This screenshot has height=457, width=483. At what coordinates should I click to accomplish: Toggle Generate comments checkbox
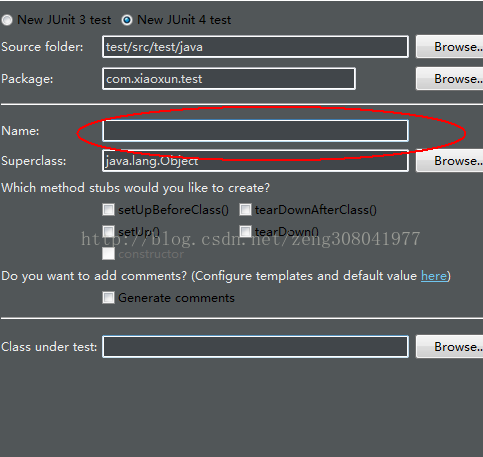pyautogui.click(x=108, y=297)
